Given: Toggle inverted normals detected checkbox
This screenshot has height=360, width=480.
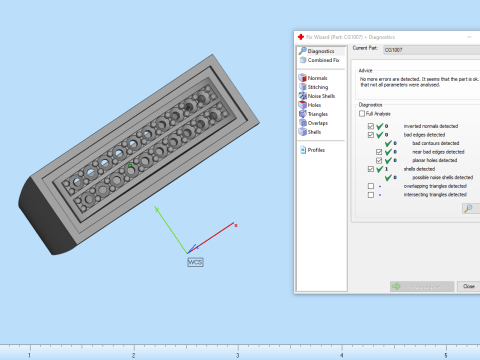Looking at the screenshot, I should (x=371, y=126).
